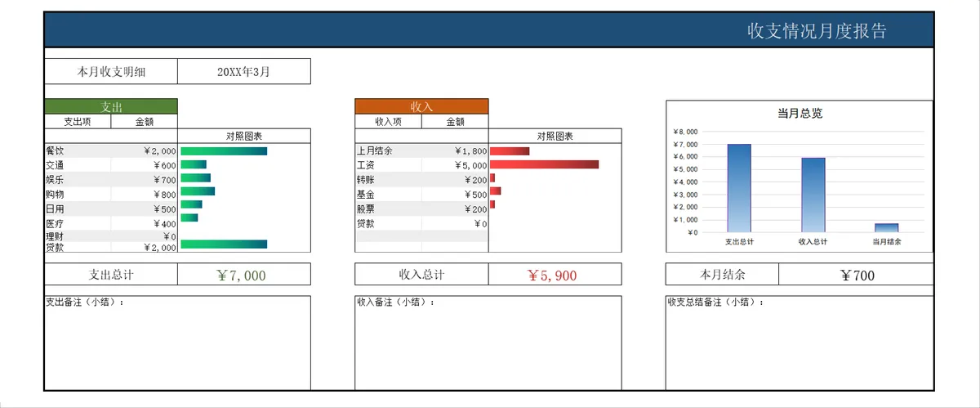
Task: Select 贷款 in the expense table
Action: 78,247
